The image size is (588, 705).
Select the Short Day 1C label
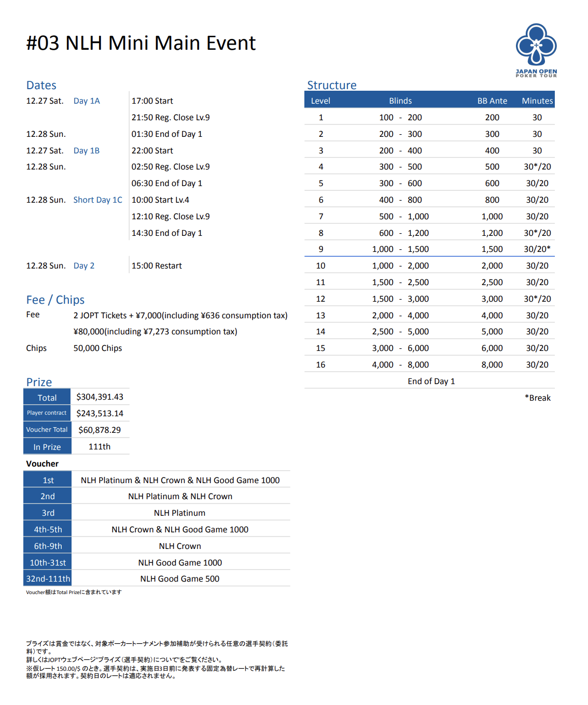point(97,200)
